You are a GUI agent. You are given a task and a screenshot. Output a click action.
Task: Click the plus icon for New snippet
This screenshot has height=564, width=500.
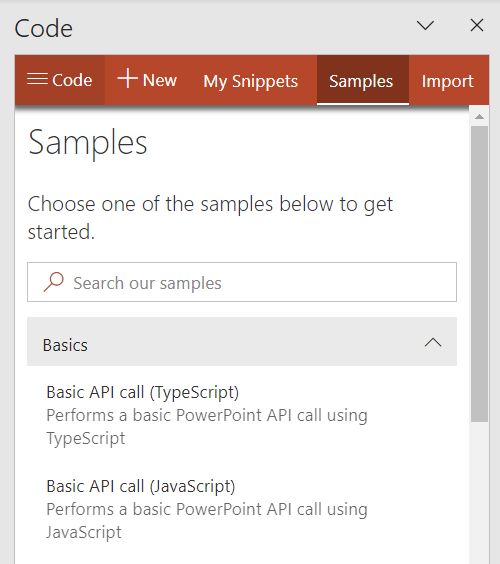tap(127, 78)
